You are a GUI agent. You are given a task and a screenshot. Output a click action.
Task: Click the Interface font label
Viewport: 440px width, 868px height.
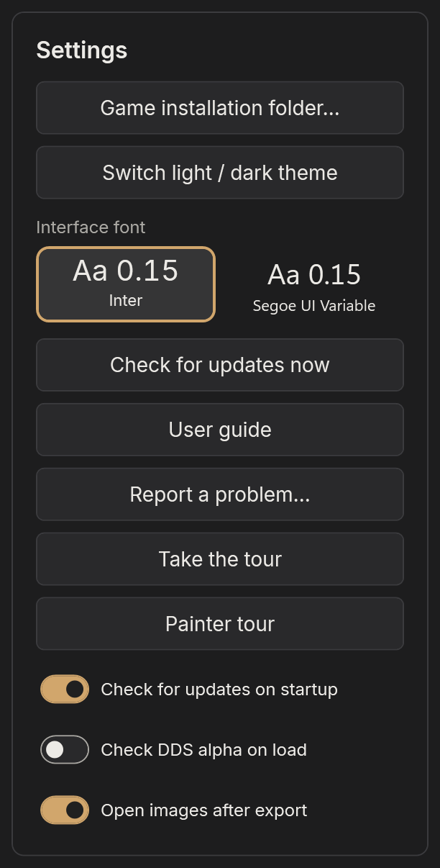click(91, 227)
